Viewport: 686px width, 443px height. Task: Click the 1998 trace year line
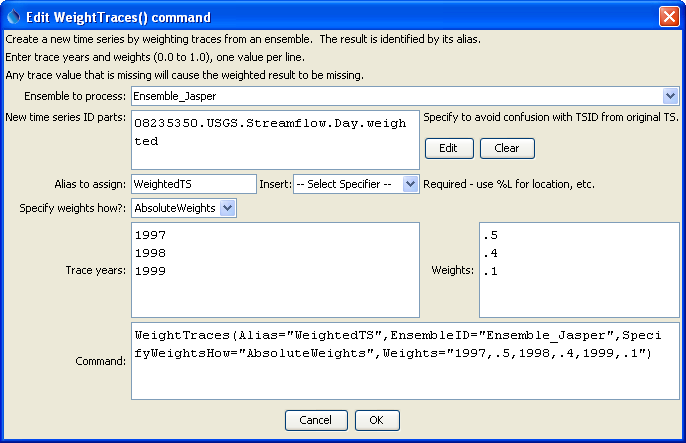tap(153, 253)
